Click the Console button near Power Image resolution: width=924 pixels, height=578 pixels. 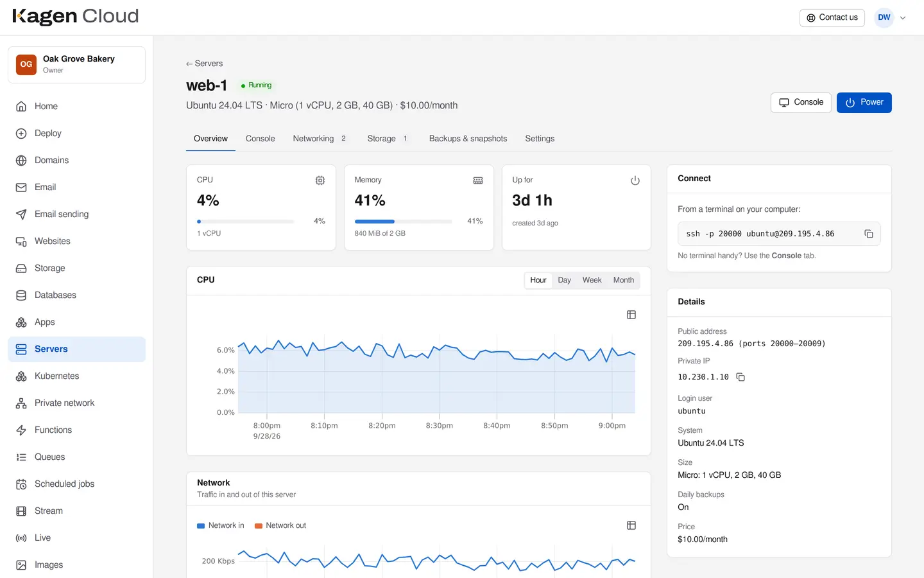click(x=801, y=103)
